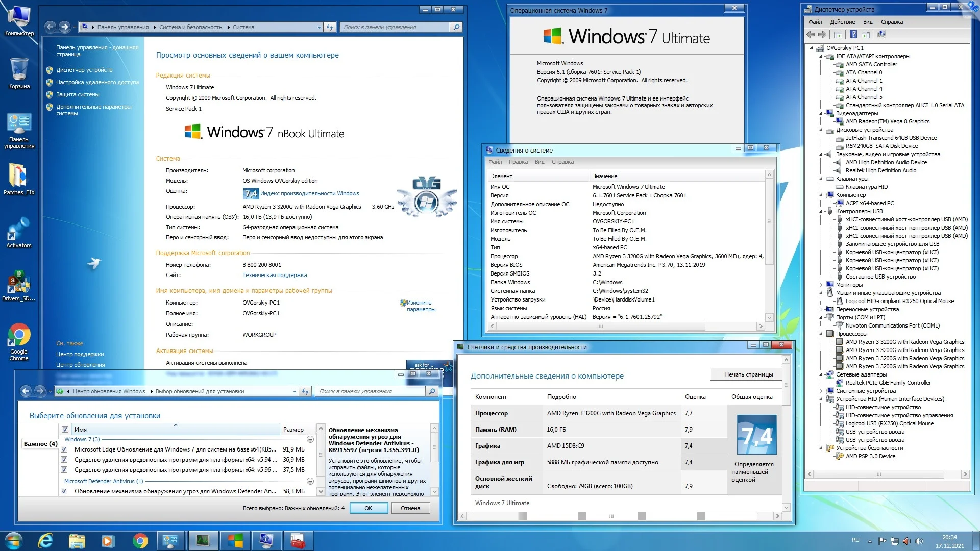This screenshot has width=980, height=551.
Task: Click the Windows Start orb
Action: pyautogui.click(x=13, y=540)
